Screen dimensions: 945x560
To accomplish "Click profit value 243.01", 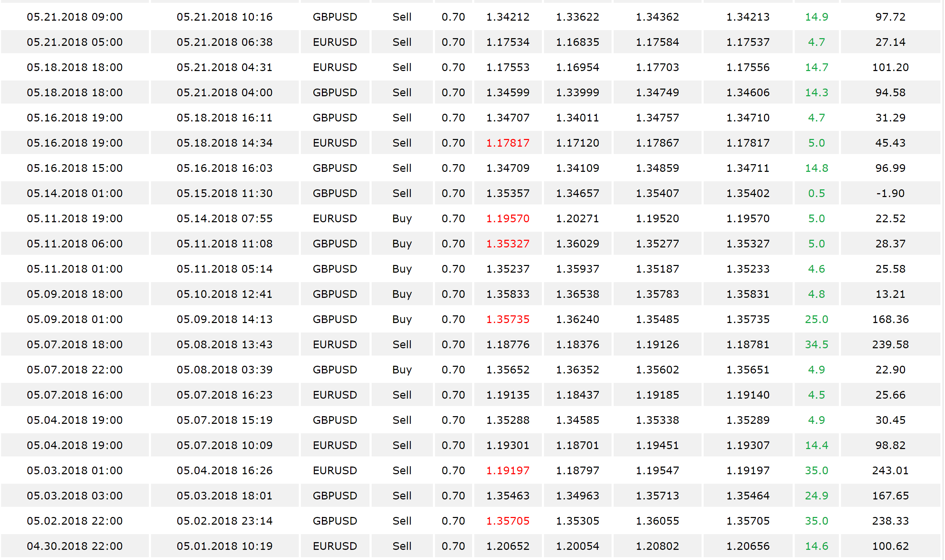I will click(891, 470).
